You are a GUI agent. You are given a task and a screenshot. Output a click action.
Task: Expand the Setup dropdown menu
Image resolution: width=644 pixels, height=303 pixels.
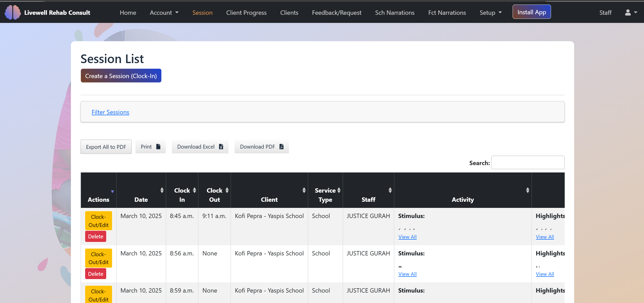click(490, 12)
